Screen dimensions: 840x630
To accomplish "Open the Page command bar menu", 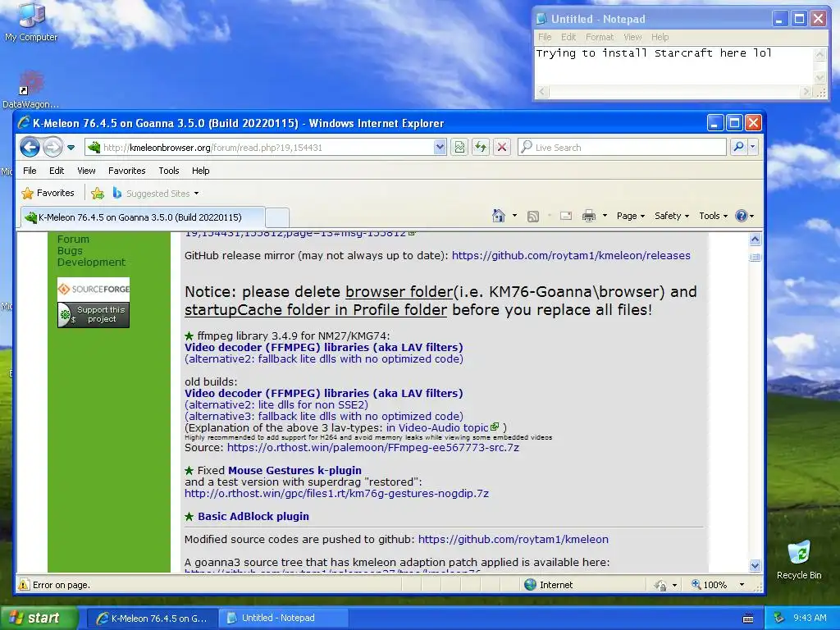I will coord(631,216).
